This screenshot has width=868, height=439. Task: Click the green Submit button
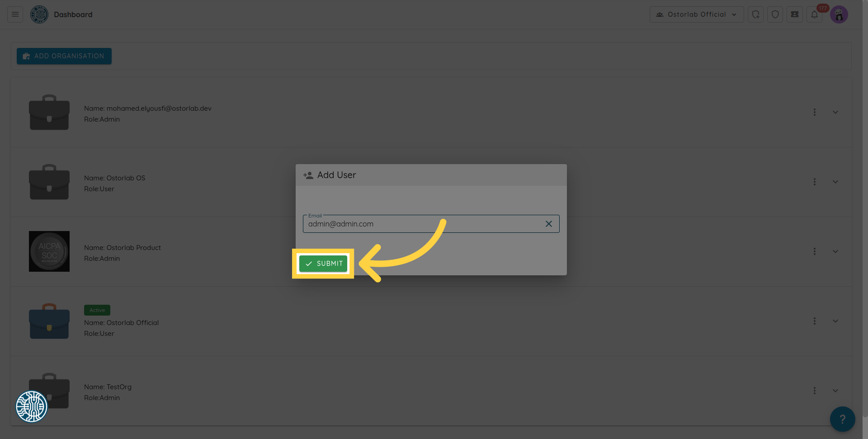pos(323,264)
